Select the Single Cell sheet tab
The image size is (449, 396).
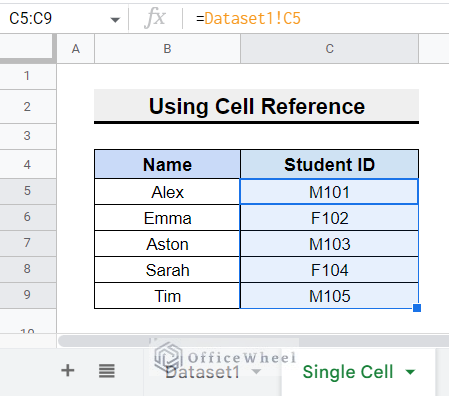pyautogui.click(x=348, y=372)
